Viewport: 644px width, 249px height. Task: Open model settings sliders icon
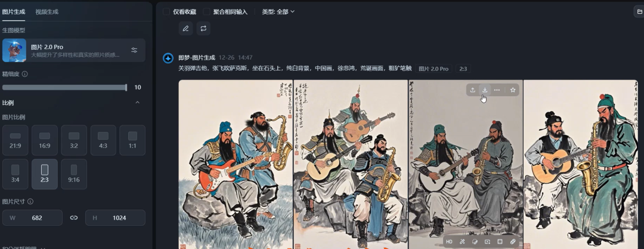point(134,50)
